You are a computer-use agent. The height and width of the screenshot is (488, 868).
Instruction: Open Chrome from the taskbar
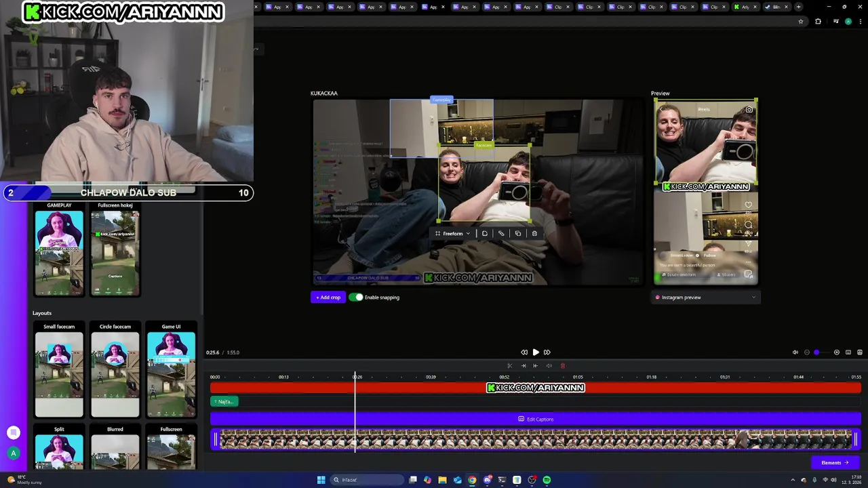click(472, 480)
